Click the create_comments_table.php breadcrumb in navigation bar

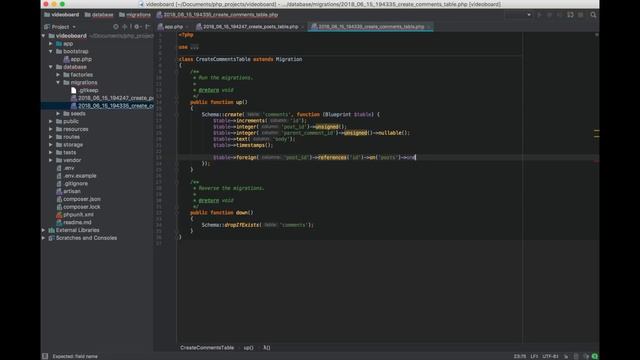[x=218, y=15]
